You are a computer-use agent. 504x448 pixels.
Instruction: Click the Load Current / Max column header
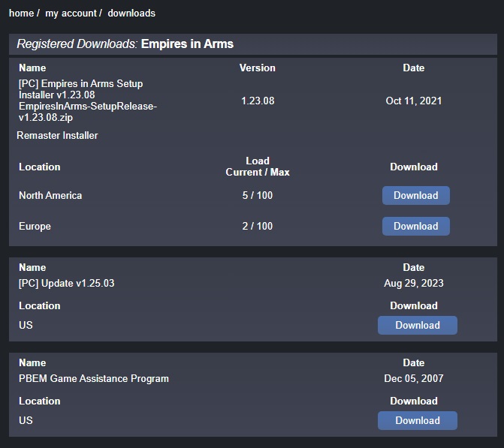tap(258, 167)
